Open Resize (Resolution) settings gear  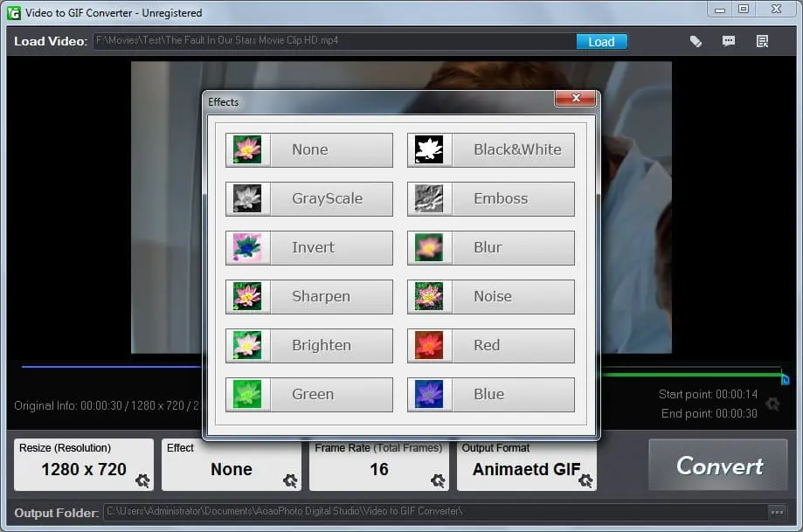(x=142, y=480)
